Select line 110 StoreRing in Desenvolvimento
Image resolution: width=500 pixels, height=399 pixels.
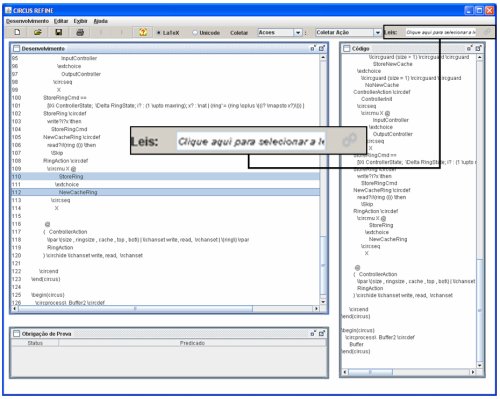[x=166, y=176]
